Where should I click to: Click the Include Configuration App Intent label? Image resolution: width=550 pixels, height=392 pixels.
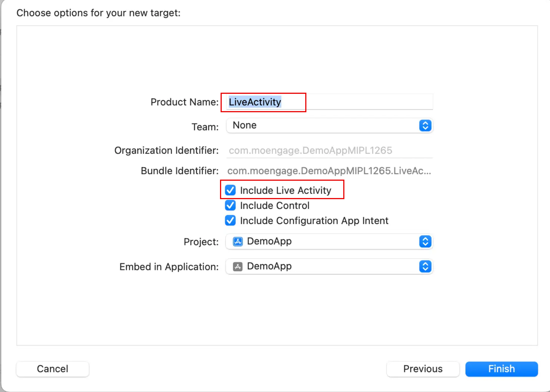coord(314,221)
